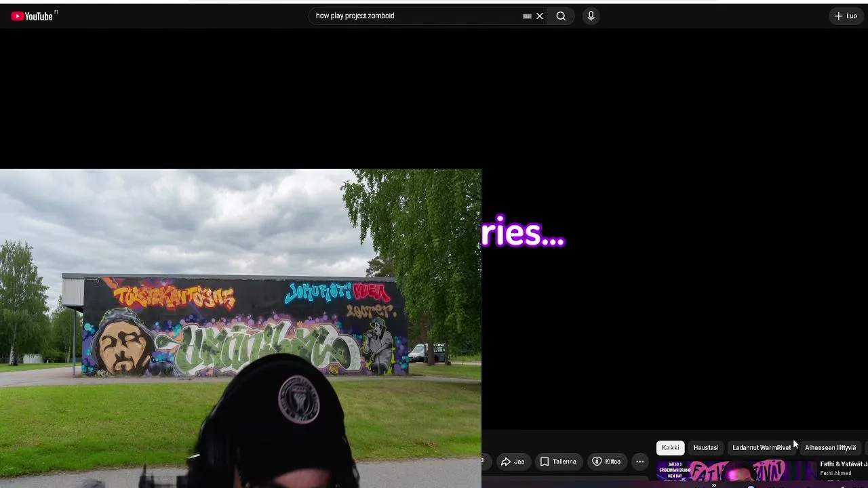Viewport: 868px width, 488px height.
Task: Open the three-dot more actions menu
Action: [x=639, y=462]
